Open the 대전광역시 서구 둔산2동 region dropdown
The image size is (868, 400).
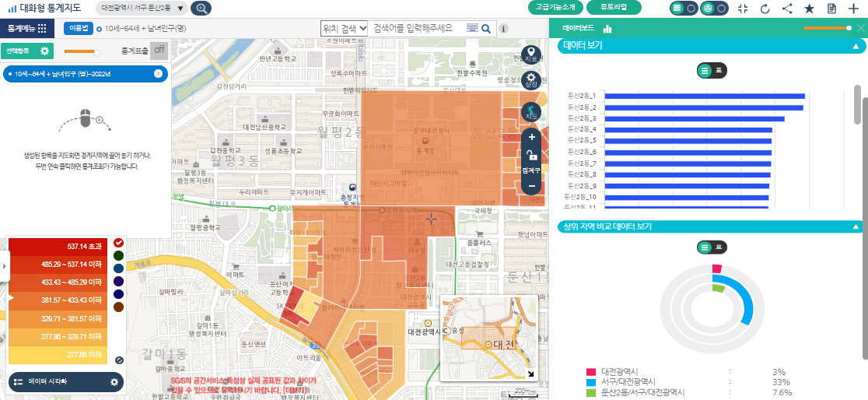tap(144, 9)
